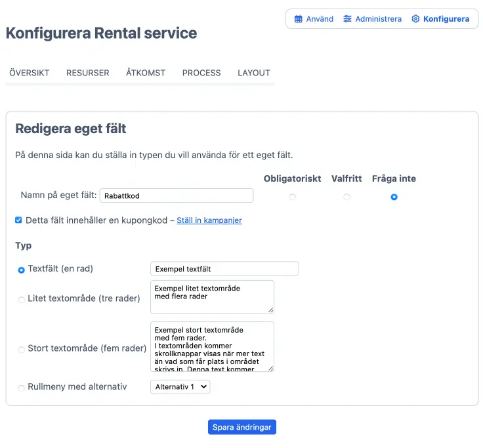Viewport: 483px width, 448px height.
Task: Select Rullmeny med alternativ option
Action: coord(21,388)
